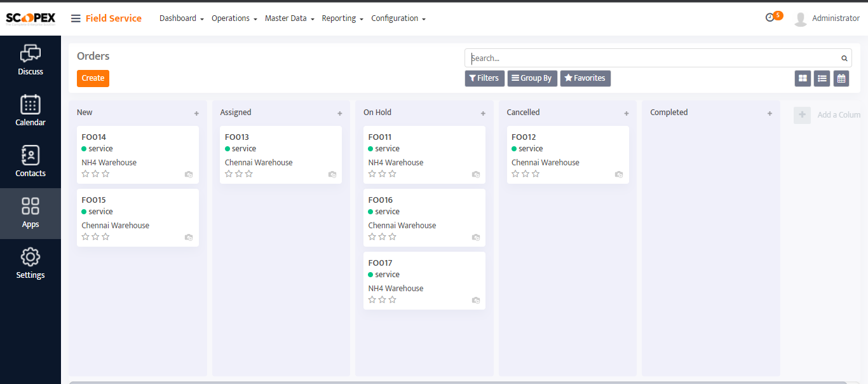Switch to List view icon

822,78
